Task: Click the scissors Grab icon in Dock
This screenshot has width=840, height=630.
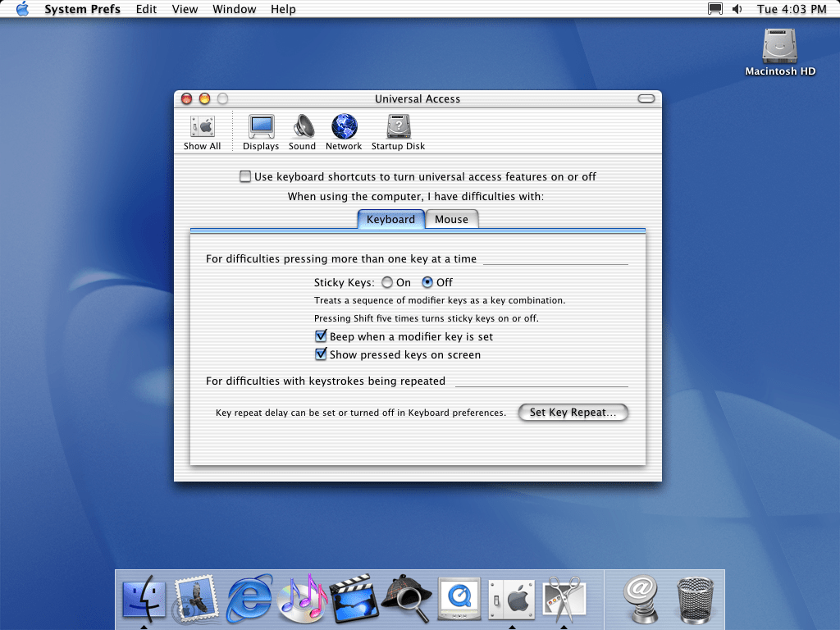Action: coord(564,598)
